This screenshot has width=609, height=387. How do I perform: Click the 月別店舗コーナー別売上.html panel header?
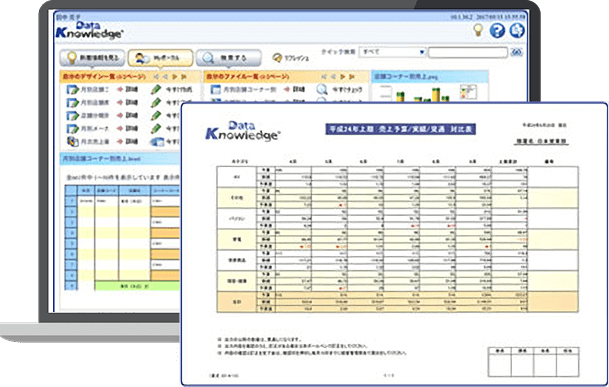point(120,159)
